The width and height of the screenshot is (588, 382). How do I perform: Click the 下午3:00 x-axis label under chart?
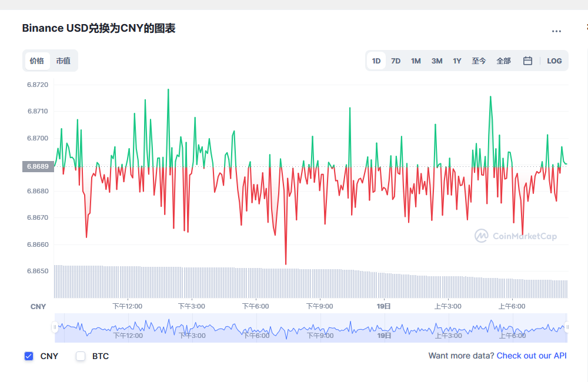(192, 306)
